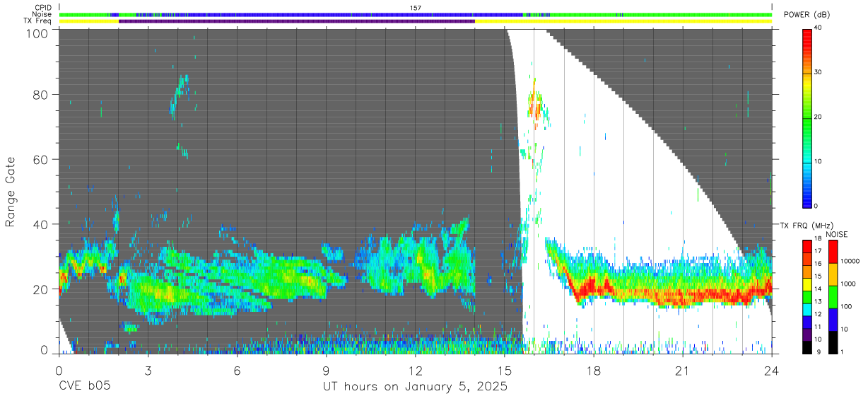The width and height of the screenshot is (868, 401).
Task: Click the CVE b05 radar beam label
Action: coord(85,387)
